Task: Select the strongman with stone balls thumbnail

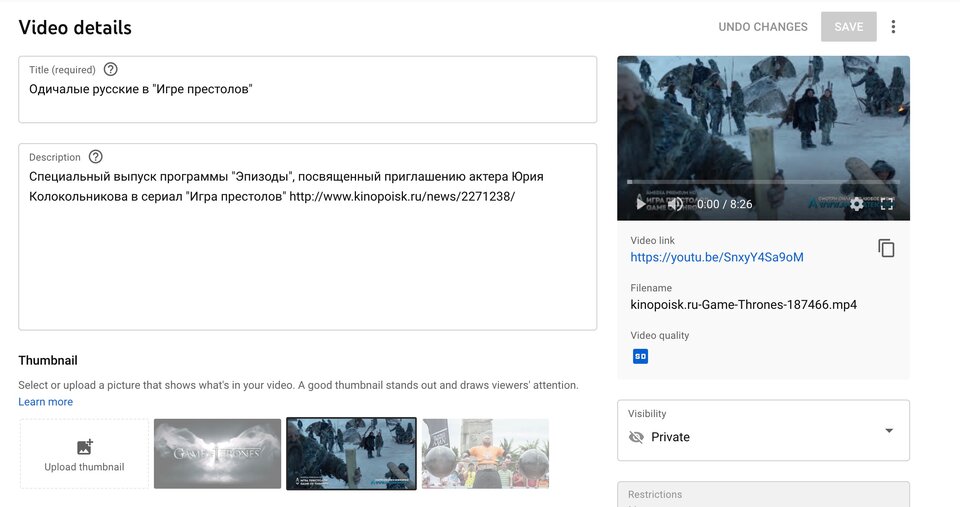Action: tap(486, 454)
